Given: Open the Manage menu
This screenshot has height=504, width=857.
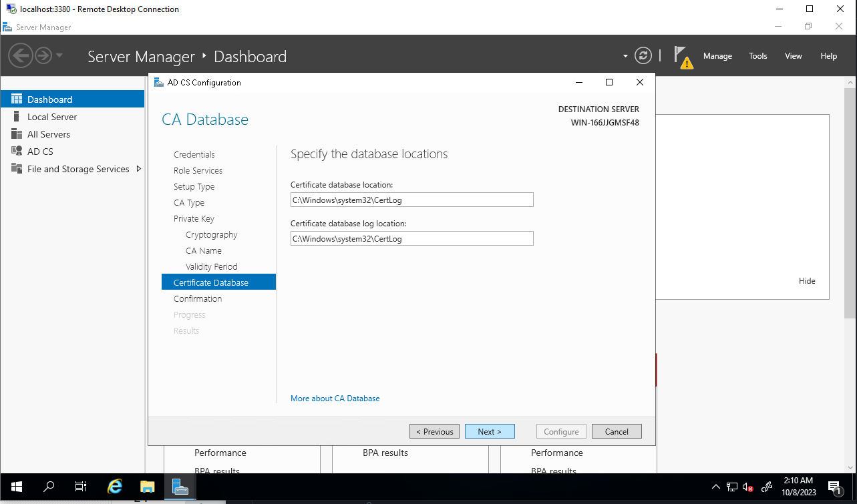Looking at the screenshot, I should pos(717,56).
